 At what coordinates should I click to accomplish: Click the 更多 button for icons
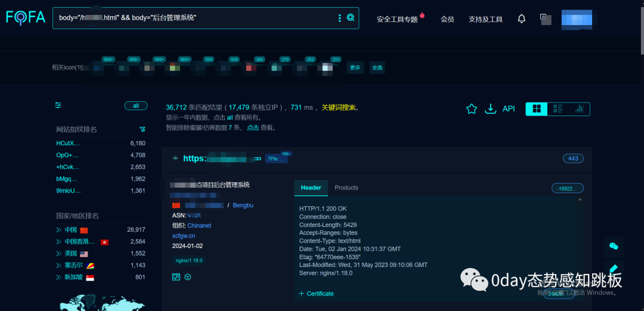point(355,68)
